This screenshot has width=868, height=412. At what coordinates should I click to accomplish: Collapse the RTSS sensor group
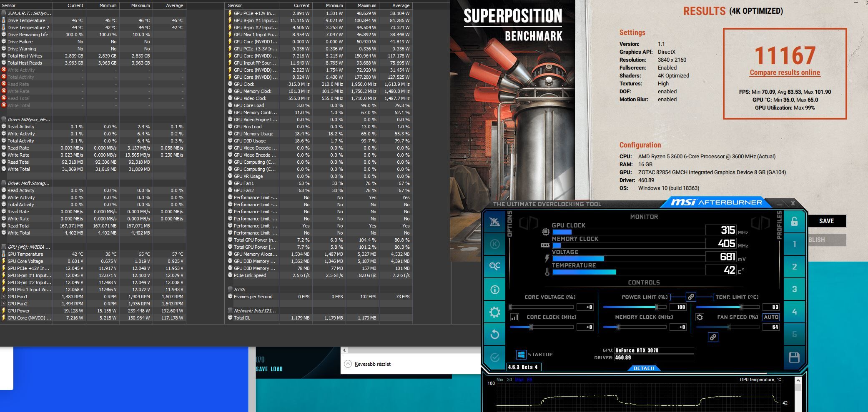tap(230, 290)
